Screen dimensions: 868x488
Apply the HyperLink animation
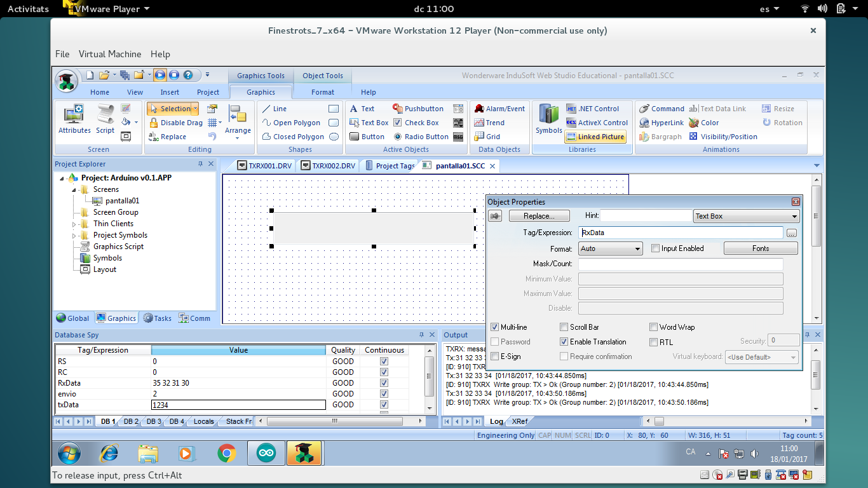tap(661, 123)
